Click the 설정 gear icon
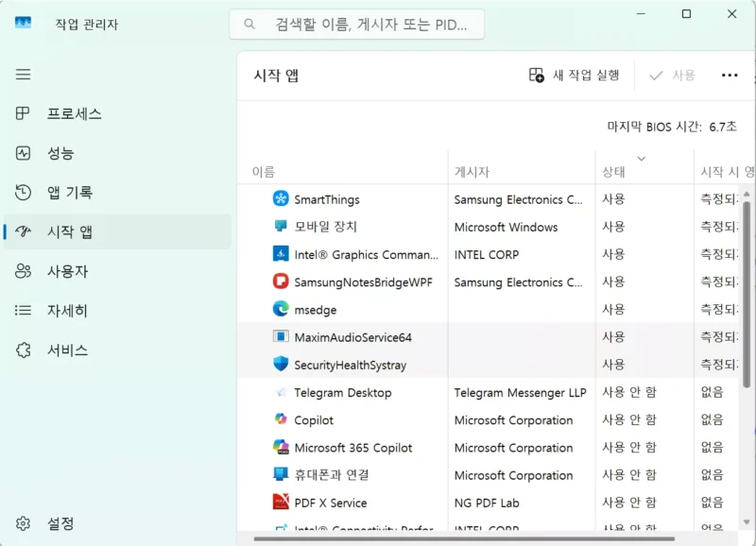The width and height of the screenshot is (756, 546). tap(23, 523)
